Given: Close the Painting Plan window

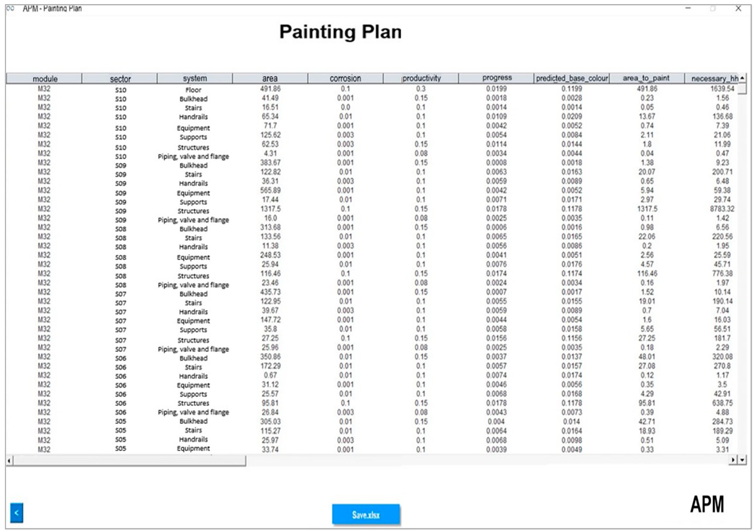Looking at the screenshot, I should (x=738, y=8).
